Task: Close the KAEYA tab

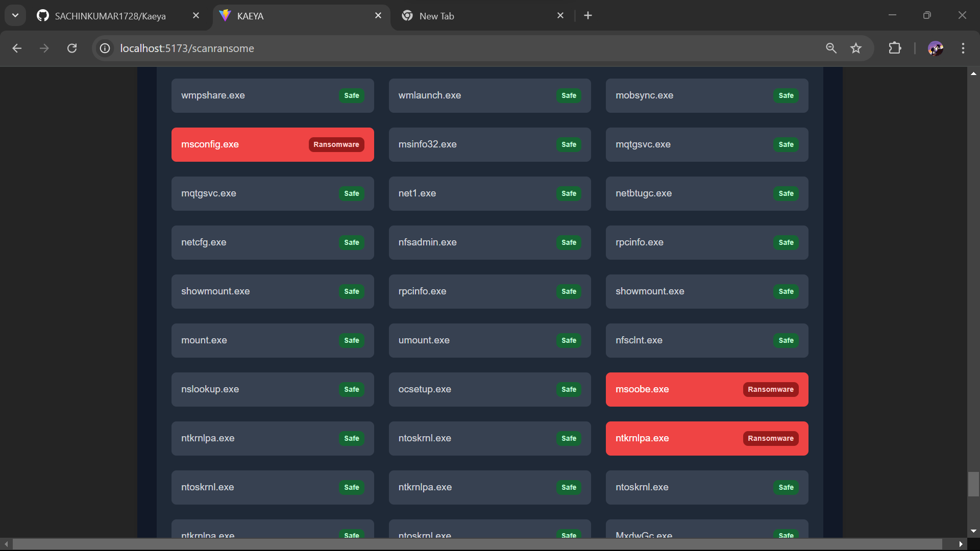Action: pyautogui.click(x=378, y=16)
